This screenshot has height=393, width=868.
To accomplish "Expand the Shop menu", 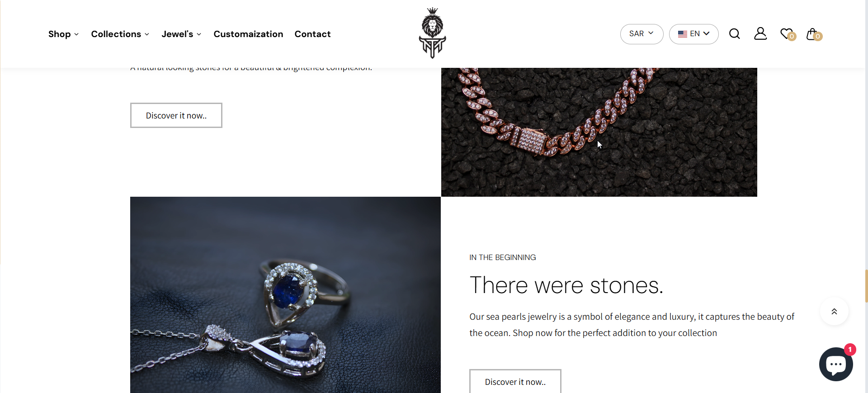I will 64,34.
